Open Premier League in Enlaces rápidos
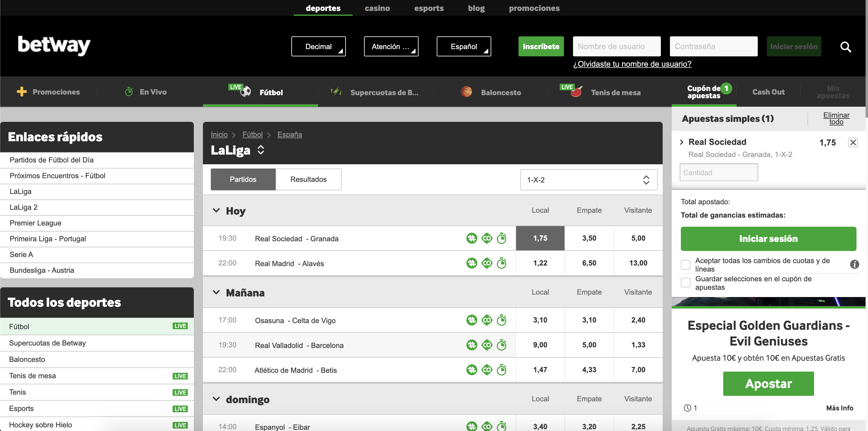Viewport: 868px width, 431px height. pyautogui.click(x=97, y=223)
